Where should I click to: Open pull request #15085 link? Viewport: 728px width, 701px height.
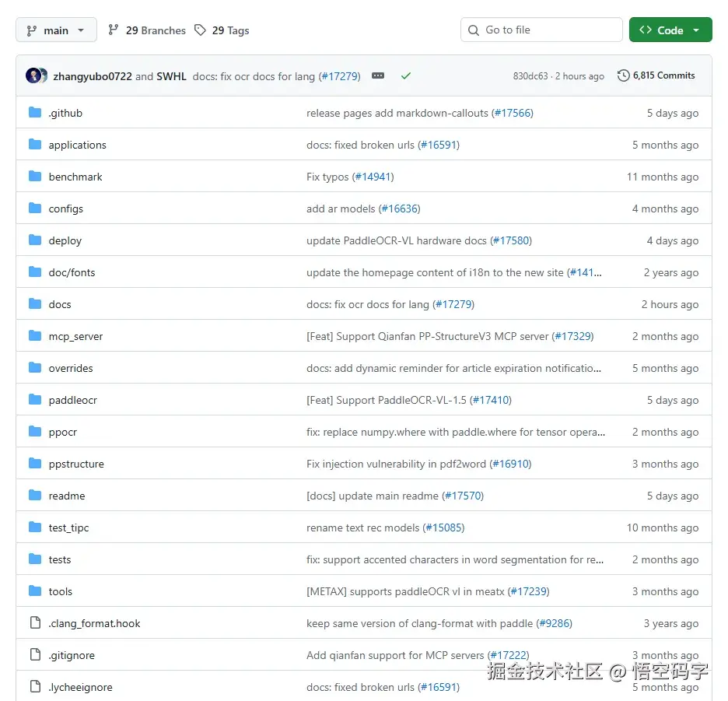(x=443, y=528)
